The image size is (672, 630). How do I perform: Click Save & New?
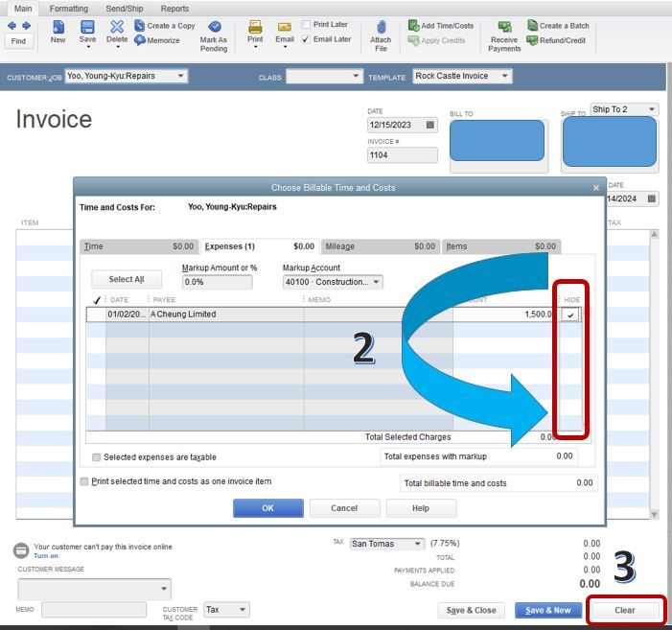tap(548, 610)
